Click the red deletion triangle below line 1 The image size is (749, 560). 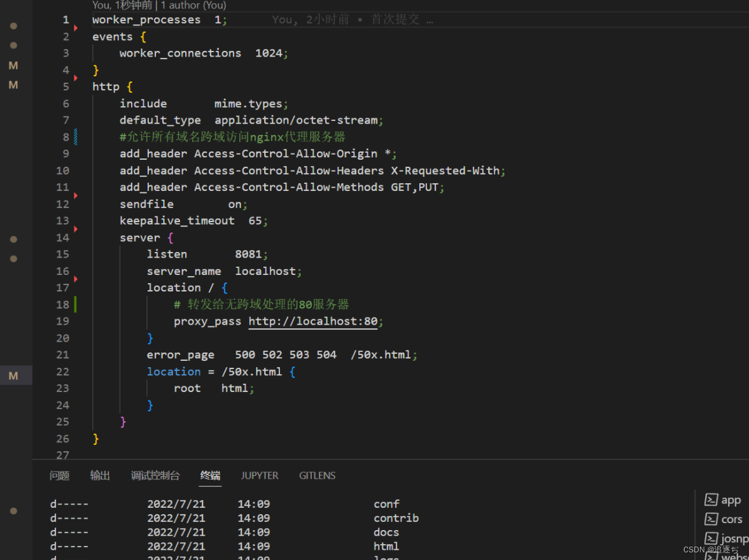click(x=76, y=28)
